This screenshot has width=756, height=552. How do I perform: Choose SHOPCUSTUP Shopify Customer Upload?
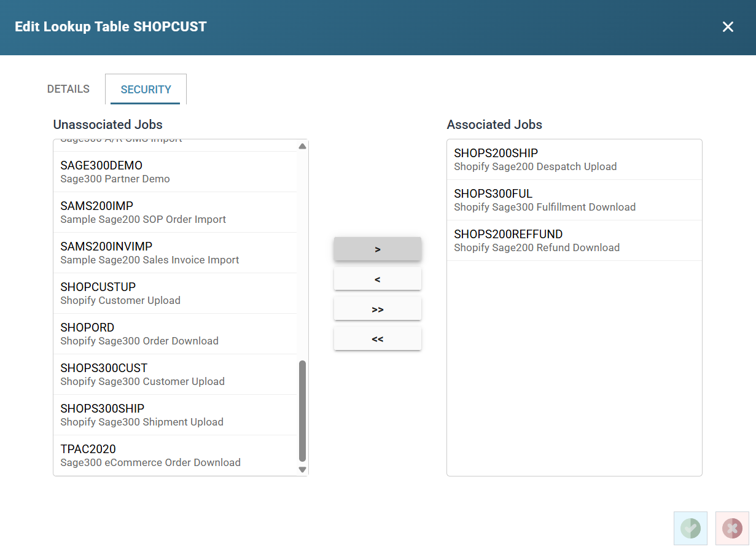[175, 293]
